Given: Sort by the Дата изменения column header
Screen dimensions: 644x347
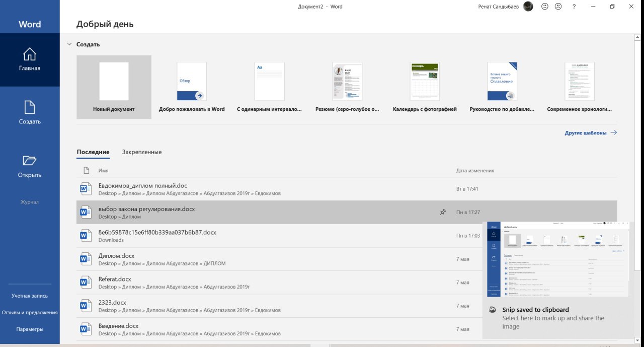Looking at the screenshot, I should click(x=475, y=171).
